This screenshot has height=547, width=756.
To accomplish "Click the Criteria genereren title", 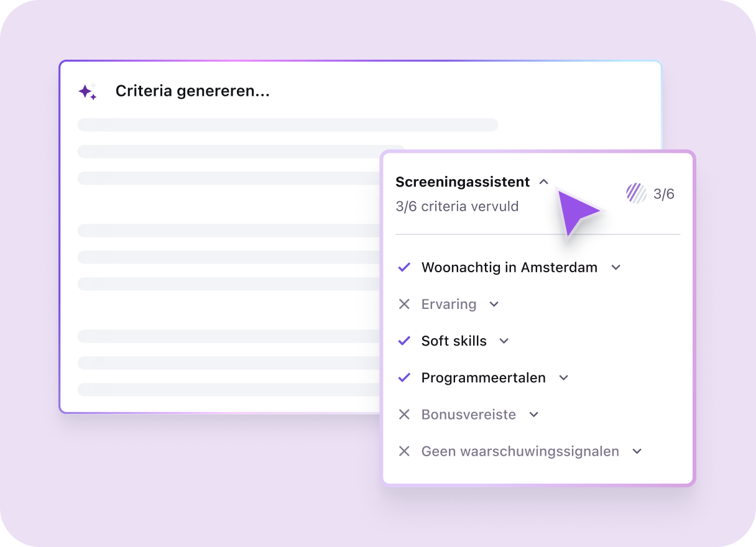I will click(192, 91).
